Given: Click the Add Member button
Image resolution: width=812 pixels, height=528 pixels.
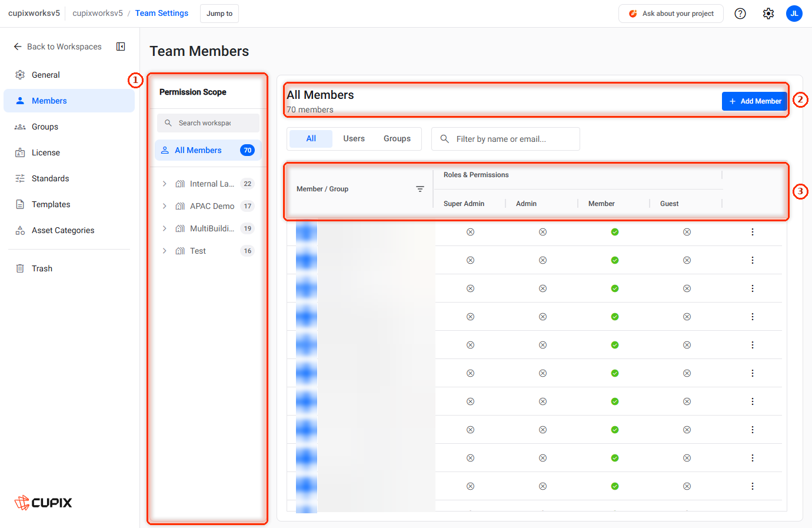Looking at the screenshot, I should coord(754,101).
